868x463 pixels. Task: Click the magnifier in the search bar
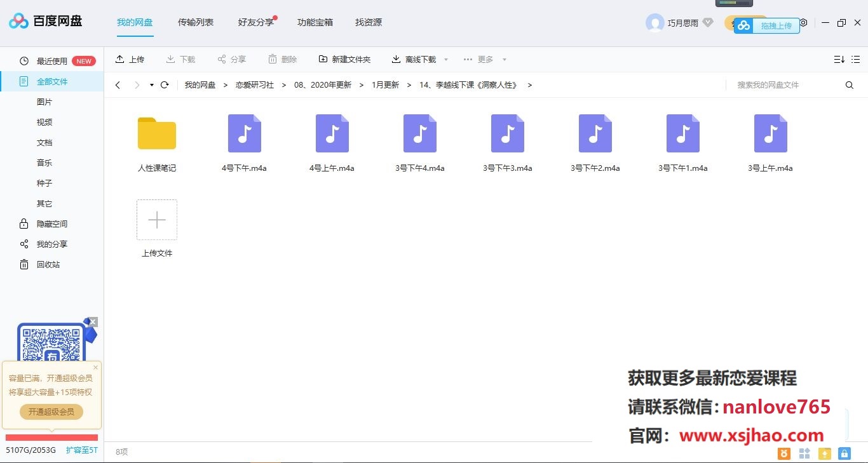tap(850, 84)
